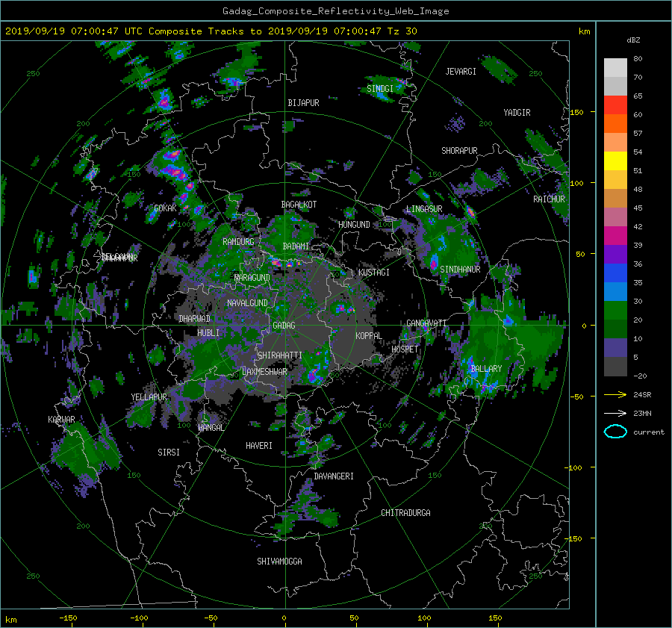This screenshot has width=672, height=628.
Task: Click the -150 tick on bottom axis
Action: (68, 618)
